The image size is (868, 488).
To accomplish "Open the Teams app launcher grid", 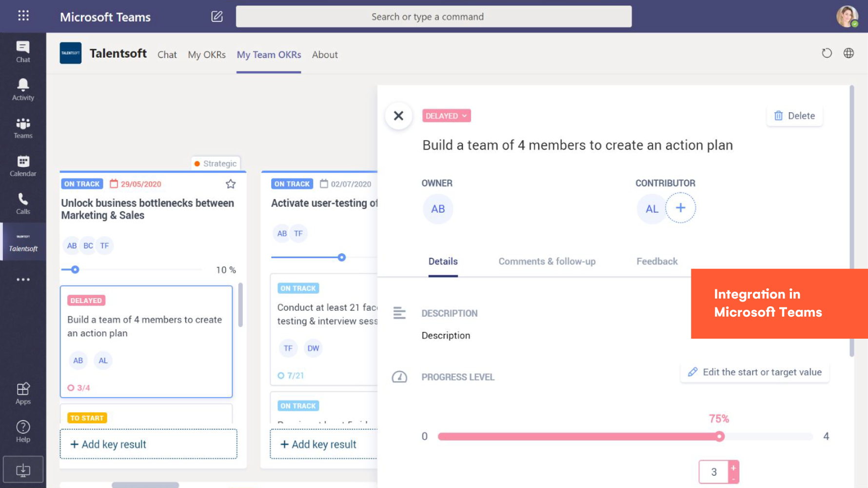I will 23,16.
